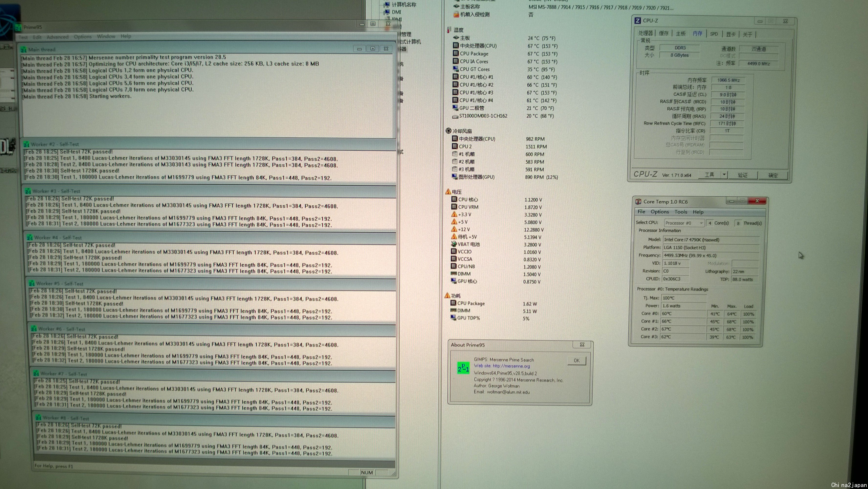Click the VBAT 电池 battery icon
Viewport: 868px width, 489px height.
454,244
